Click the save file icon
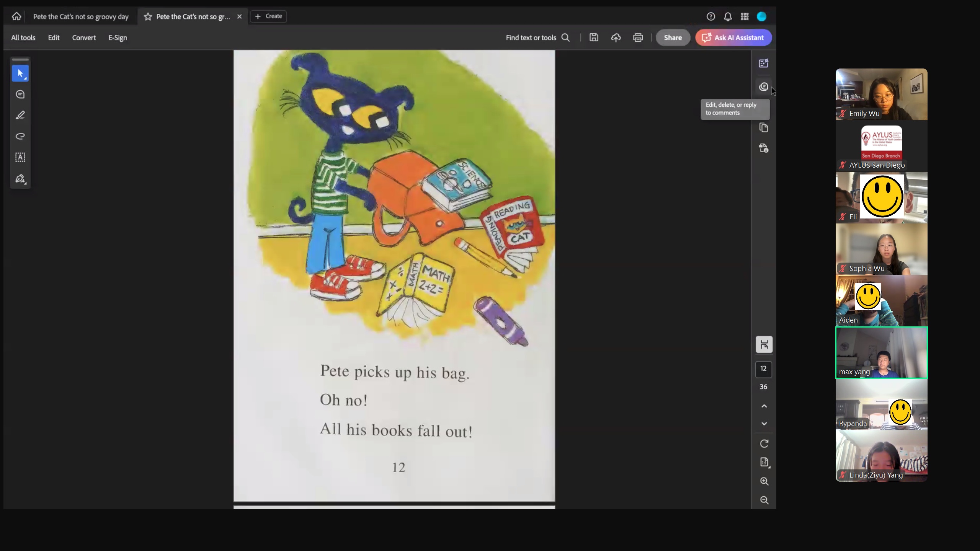The height and width of the screenshot is (551, 980). pos(594,37)
